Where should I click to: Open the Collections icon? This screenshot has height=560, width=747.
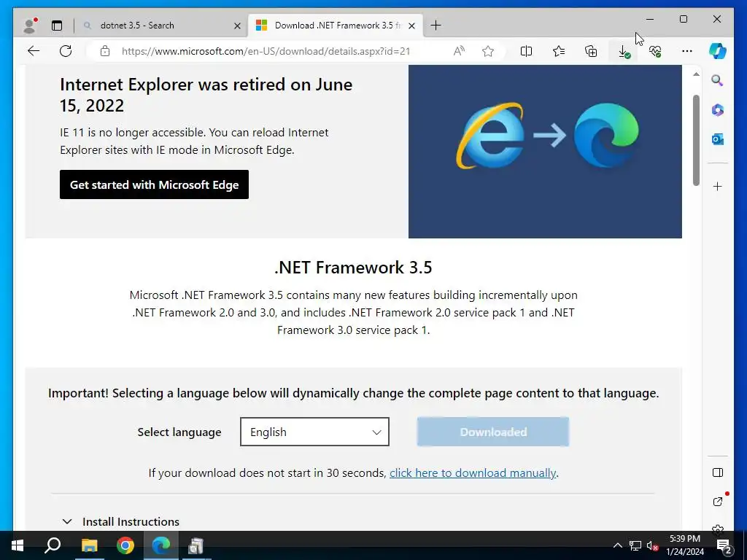[x=591, y=51]
